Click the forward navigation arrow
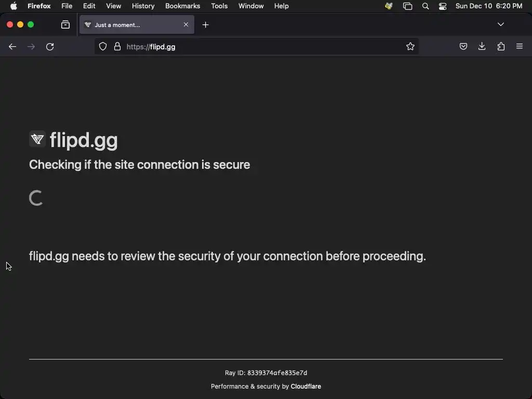Viewport: 532px width, 399px height. [x=31, y=47]
